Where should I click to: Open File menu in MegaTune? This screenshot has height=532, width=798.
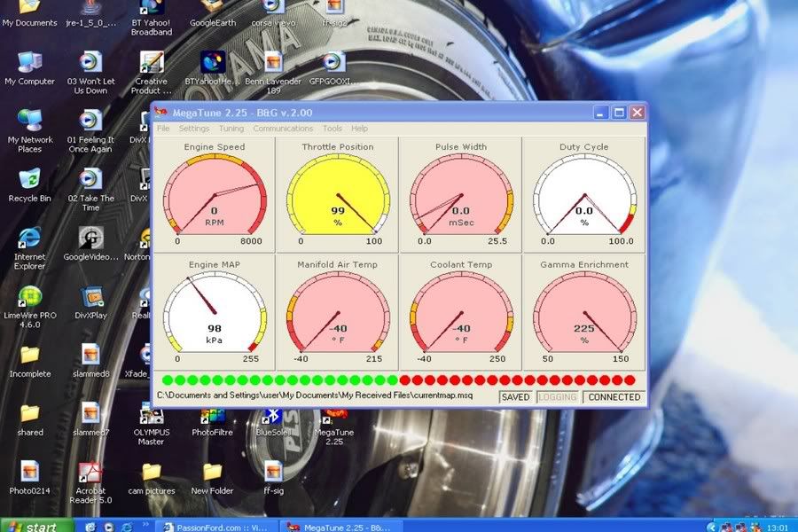coord(163,129)
